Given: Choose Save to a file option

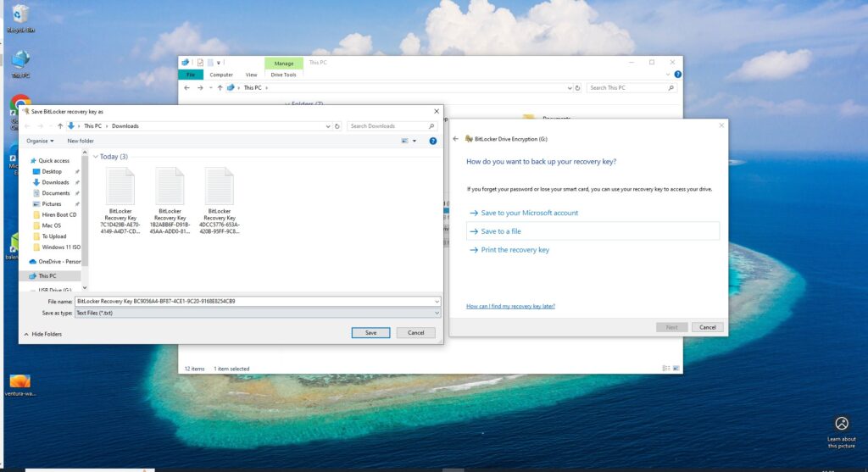Looking at the screenshot, I should (593, 231).
